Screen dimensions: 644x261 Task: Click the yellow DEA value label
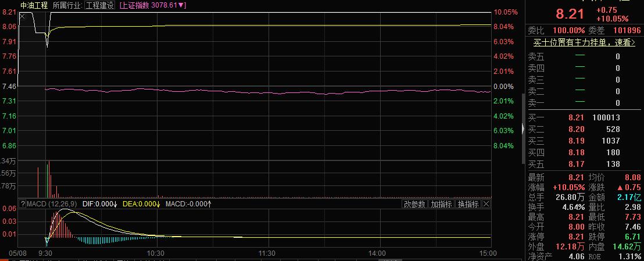(142, 204)
